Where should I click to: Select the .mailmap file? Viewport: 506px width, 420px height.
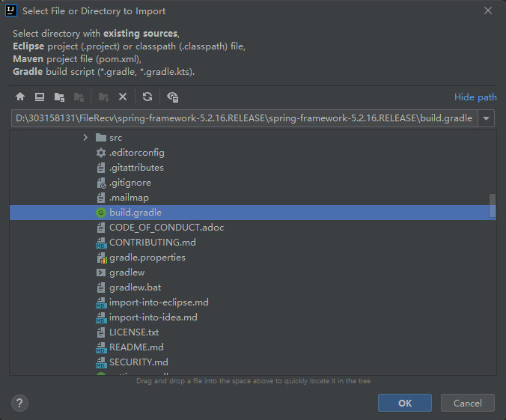point(253,198)
